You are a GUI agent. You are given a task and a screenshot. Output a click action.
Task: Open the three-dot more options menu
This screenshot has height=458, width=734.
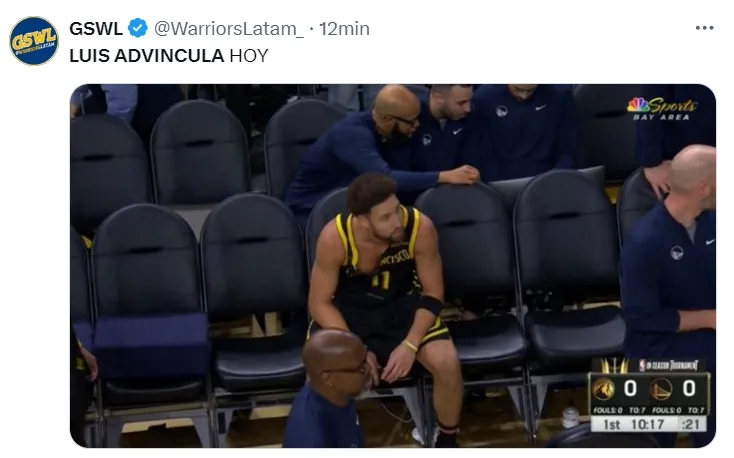[x=705, y=28]
